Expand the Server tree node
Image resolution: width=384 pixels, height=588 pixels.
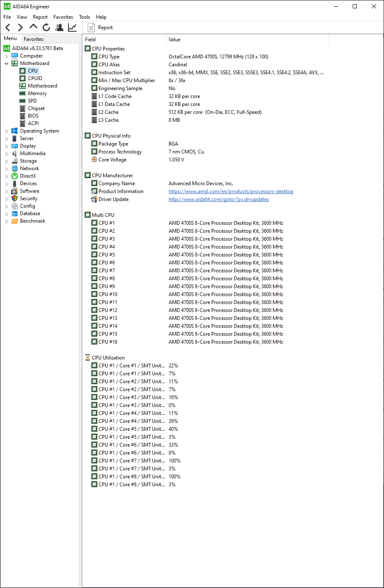point(6,138)
